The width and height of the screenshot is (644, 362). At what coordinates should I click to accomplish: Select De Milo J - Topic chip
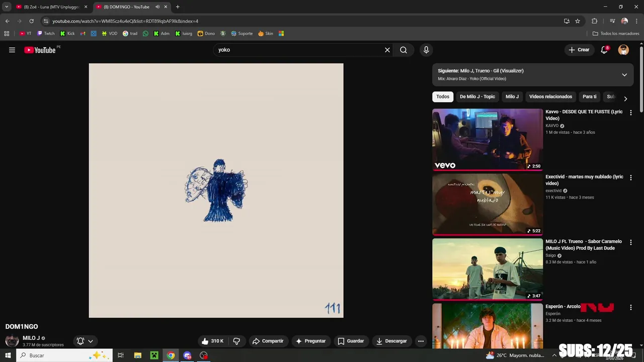[x=477, y=97]
